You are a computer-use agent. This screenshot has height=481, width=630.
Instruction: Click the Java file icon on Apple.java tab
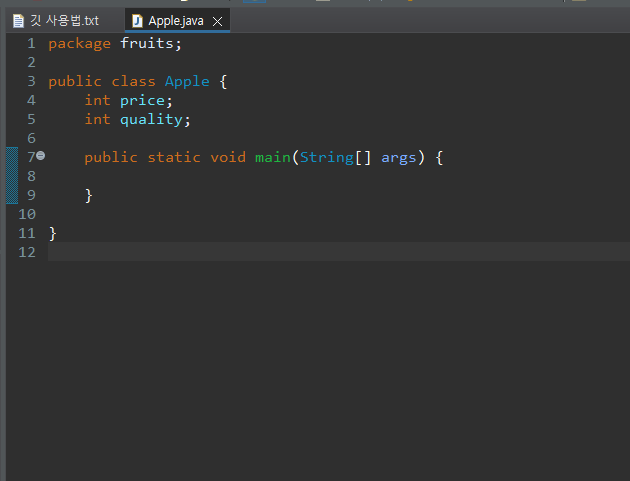[x=137, y=21]
